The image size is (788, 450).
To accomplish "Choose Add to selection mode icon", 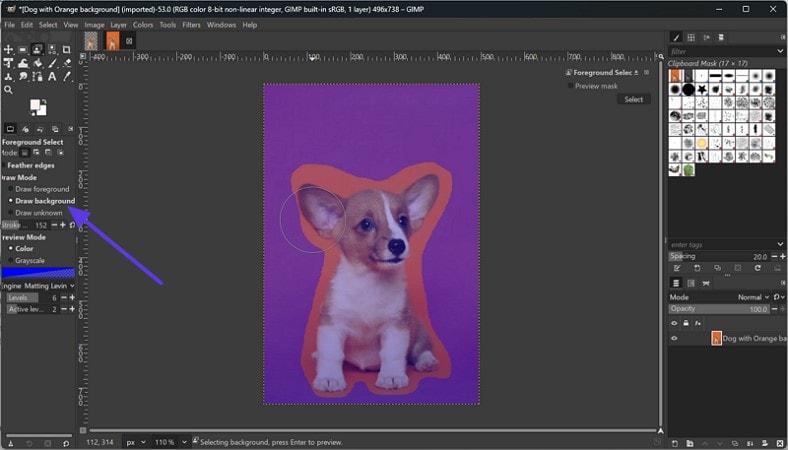I will click(x=36, y=152).
